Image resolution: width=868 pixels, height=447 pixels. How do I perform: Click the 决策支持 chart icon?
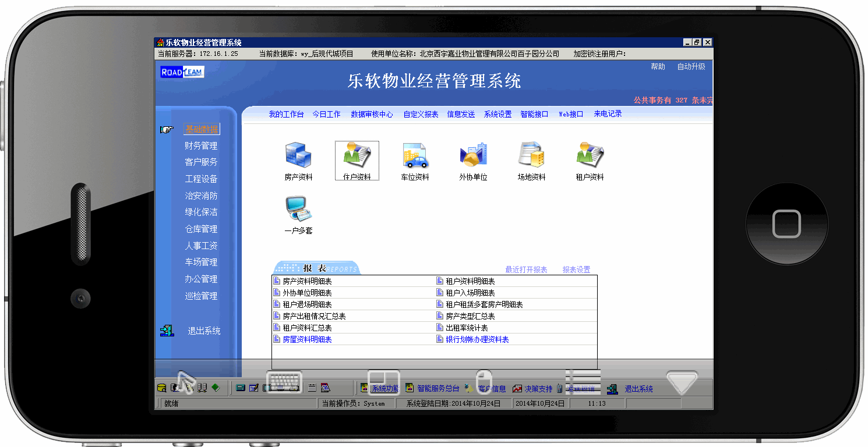tap(517, 388)
